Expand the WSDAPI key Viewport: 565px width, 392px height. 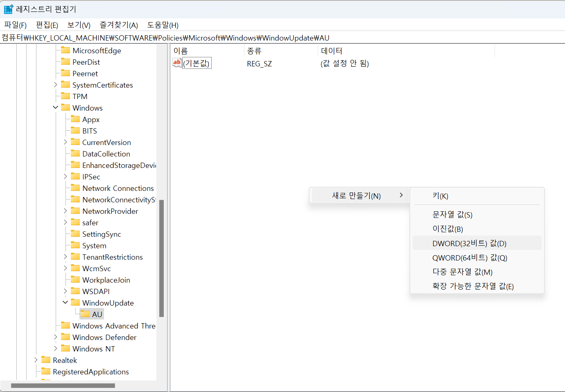click(x=65, y=291)
